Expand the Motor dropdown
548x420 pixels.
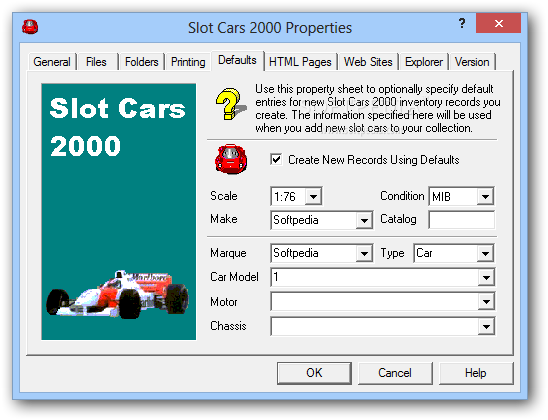pyautogui.click(x=486, y=302)
